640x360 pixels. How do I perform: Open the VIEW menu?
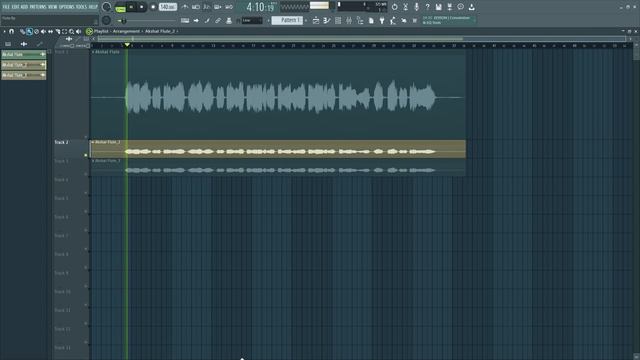53,7
